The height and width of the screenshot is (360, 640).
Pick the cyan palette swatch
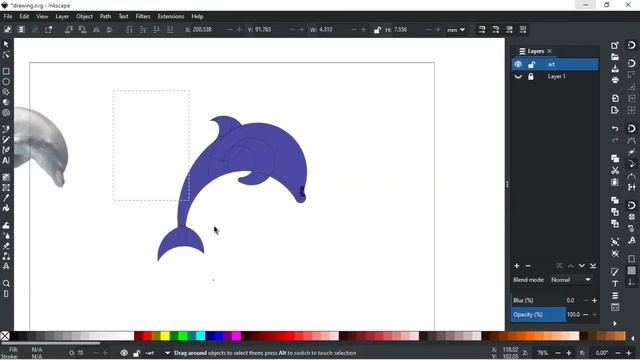tap(200, 336)
